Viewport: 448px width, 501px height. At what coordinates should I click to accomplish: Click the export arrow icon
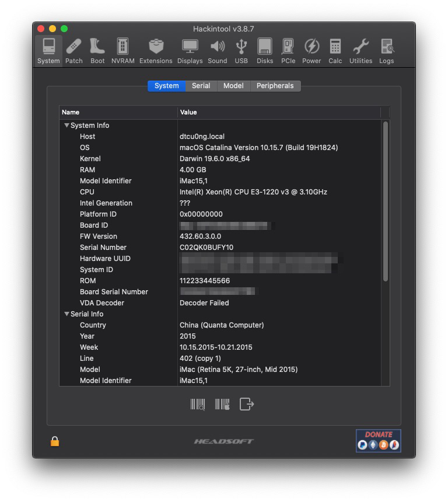coord(247,404)
